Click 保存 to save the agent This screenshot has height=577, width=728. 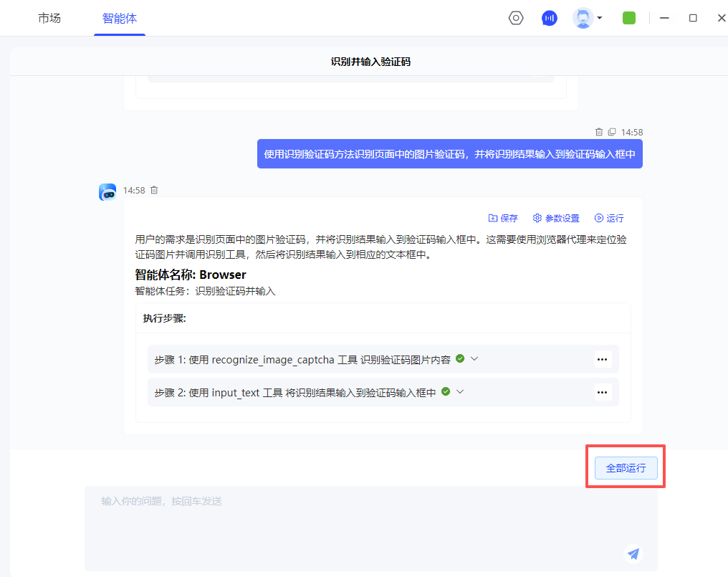tap(503, 218)
